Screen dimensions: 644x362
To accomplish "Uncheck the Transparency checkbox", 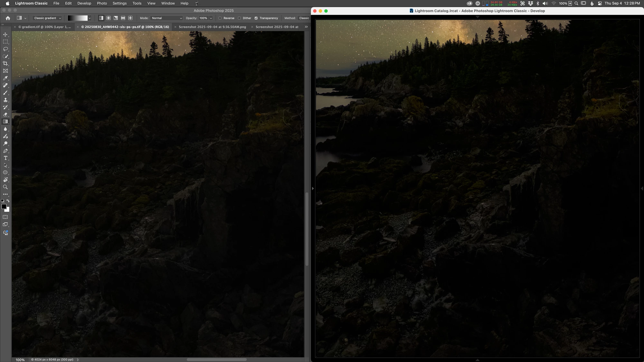I will [x=256, y=18].
